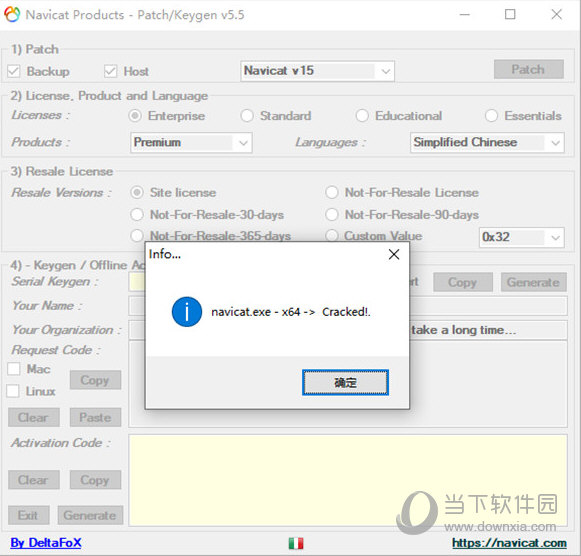Click Generate beside Serial Keygen

coord(534,282)
